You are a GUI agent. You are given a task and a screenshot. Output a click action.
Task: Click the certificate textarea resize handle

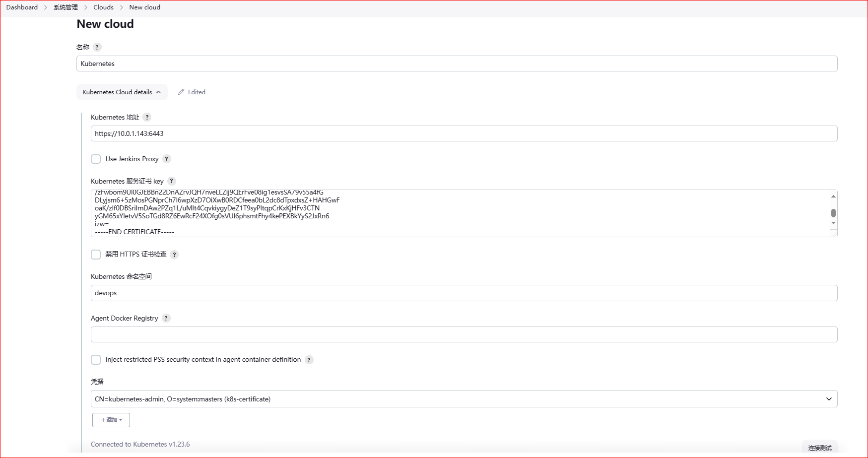834,233
